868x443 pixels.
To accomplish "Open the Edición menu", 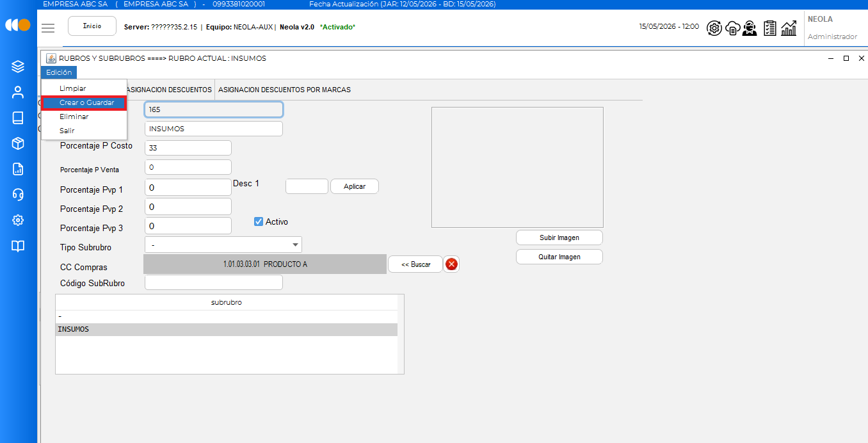I will pos(59,72).
